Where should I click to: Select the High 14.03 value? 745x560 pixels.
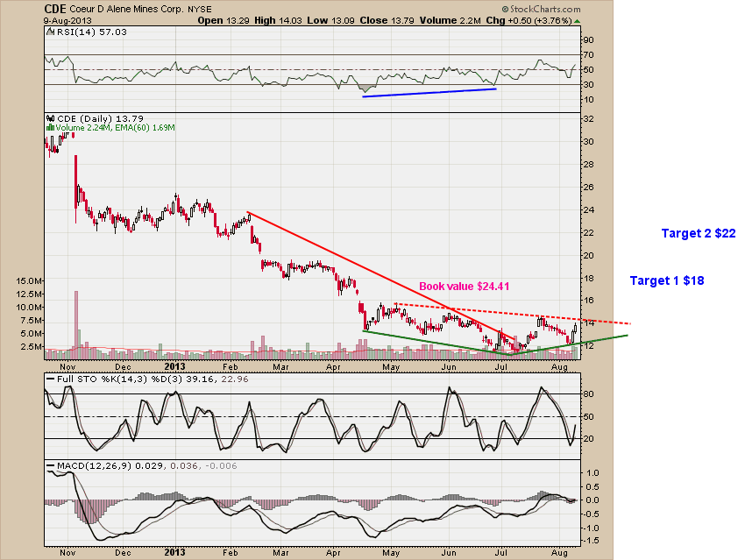click(x=279, y=21)
